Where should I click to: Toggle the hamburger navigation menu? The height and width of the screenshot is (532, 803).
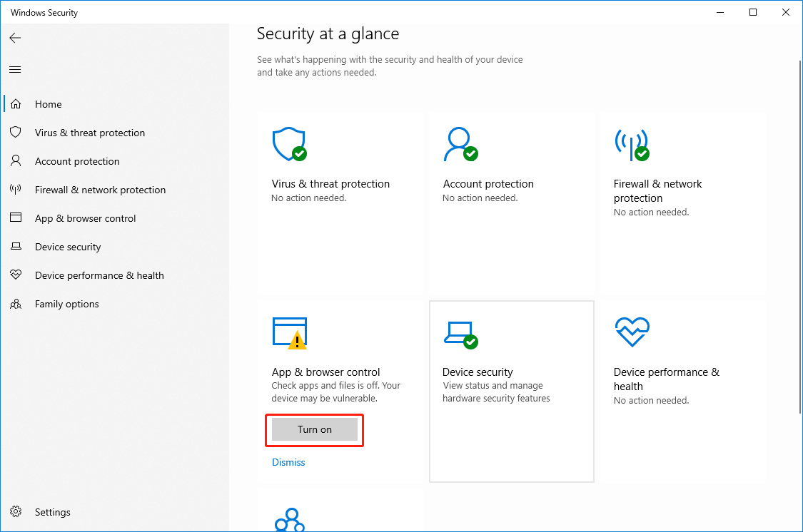pos(16,70)
